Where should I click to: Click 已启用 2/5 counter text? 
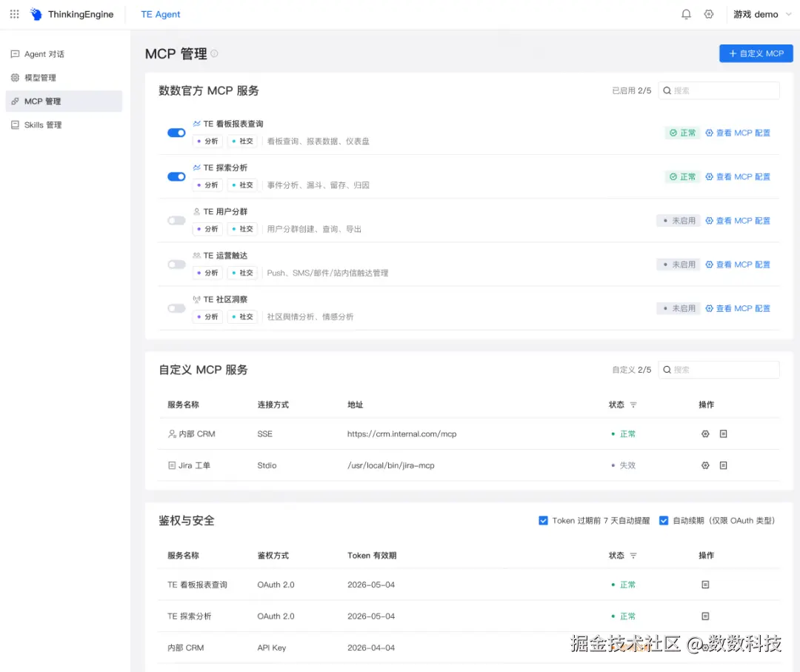pos(632,90)
